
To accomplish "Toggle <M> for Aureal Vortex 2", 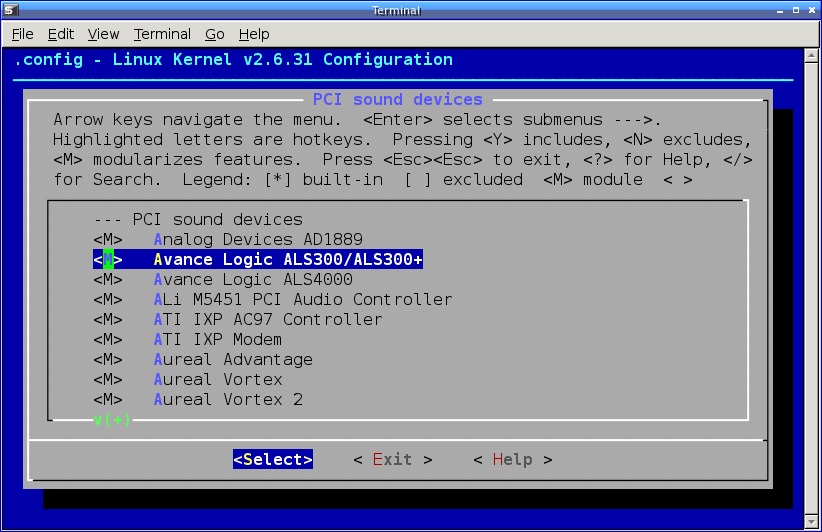I will (108, 399).
